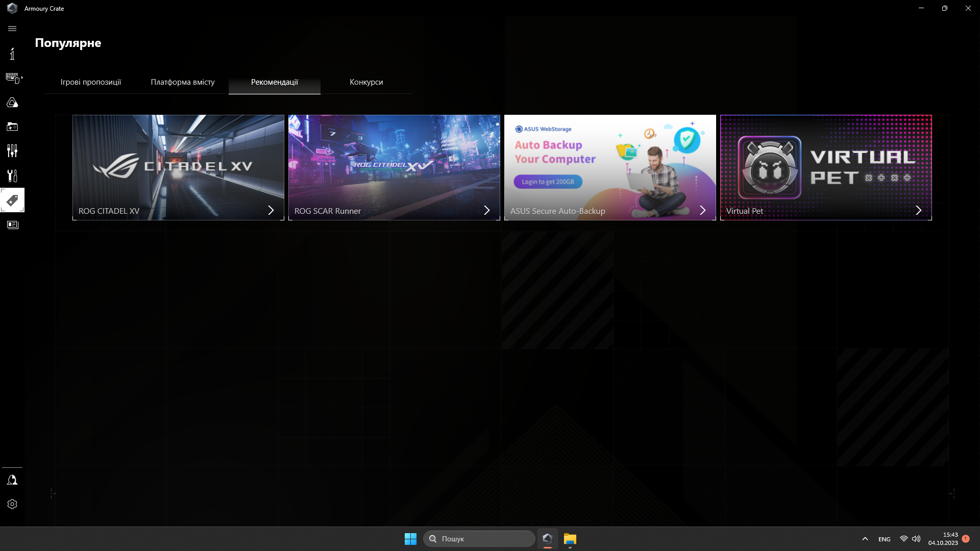Open the Aura Sync sidebar icon
This screenshot has height=551, width=980.
coord(12,103)
